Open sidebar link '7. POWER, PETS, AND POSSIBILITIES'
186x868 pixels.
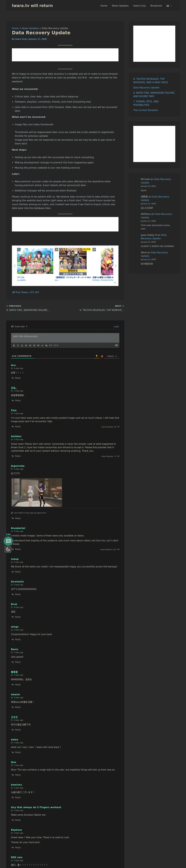pyautogui.click(x=146, y=103)
